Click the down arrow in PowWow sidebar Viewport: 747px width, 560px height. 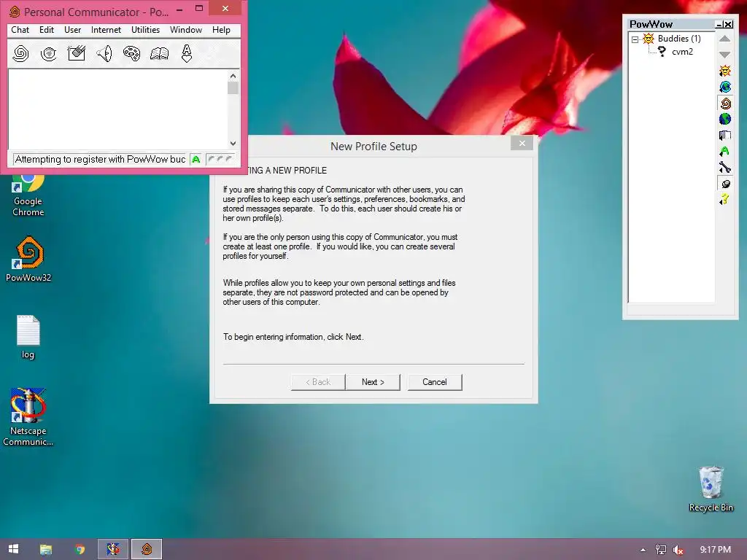(724, 54)
